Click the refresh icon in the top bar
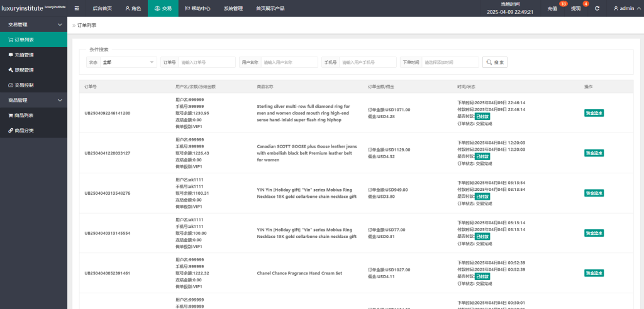This screenshot has height=309, width=644. [x=597, y=8]
